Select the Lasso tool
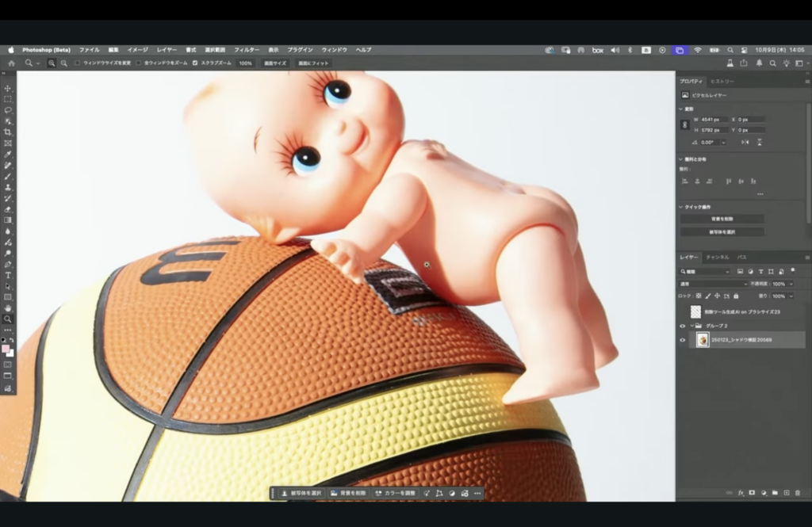 (x=8, y=110)
